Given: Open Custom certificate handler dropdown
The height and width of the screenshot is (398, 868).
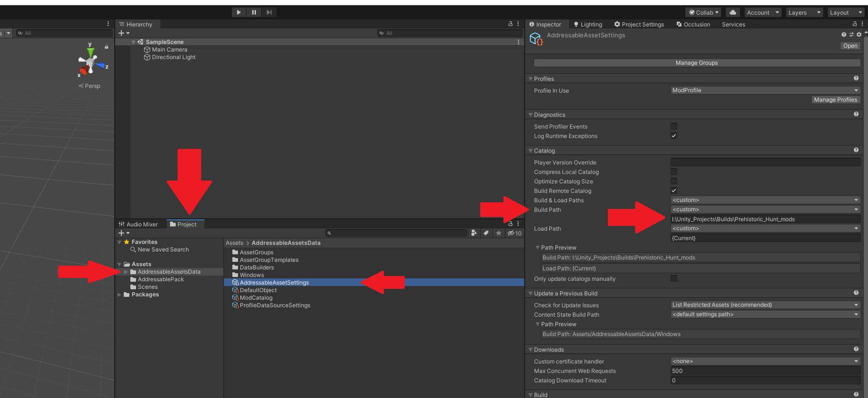Looking at the screenshot, I should coord(765,361).
